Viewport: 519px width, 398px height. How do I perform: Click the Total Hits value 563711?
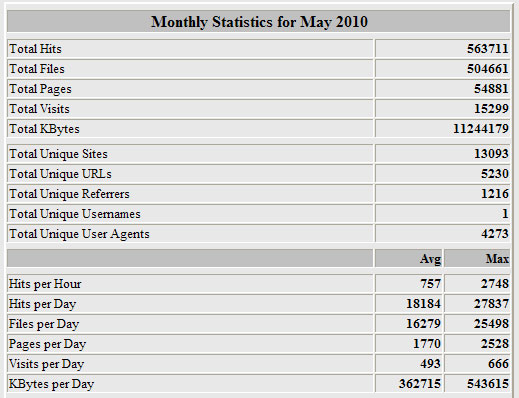[x=488, y=49]
